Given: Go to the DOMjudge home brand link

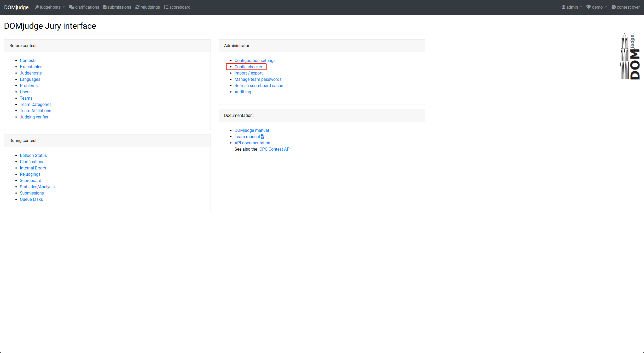Looking at the screenshot, I should 16,7.
